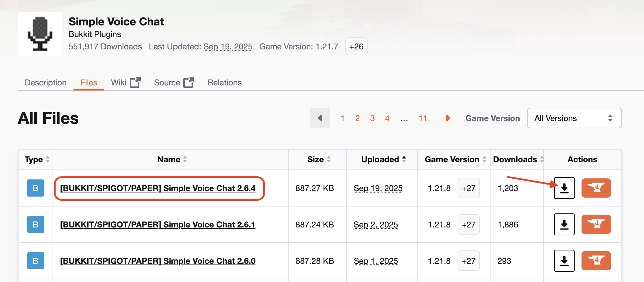The width and height of the screenshot is (644, 282).
Task: Download Simple Voice Chat 2.6.1 file
Action: point(564,224)
